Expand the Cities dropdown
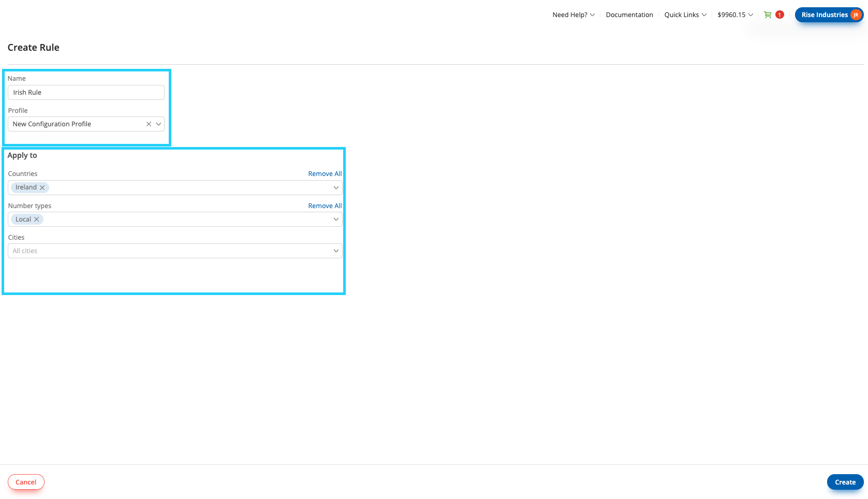The image size is (868, 499). [x=336, y=251]
